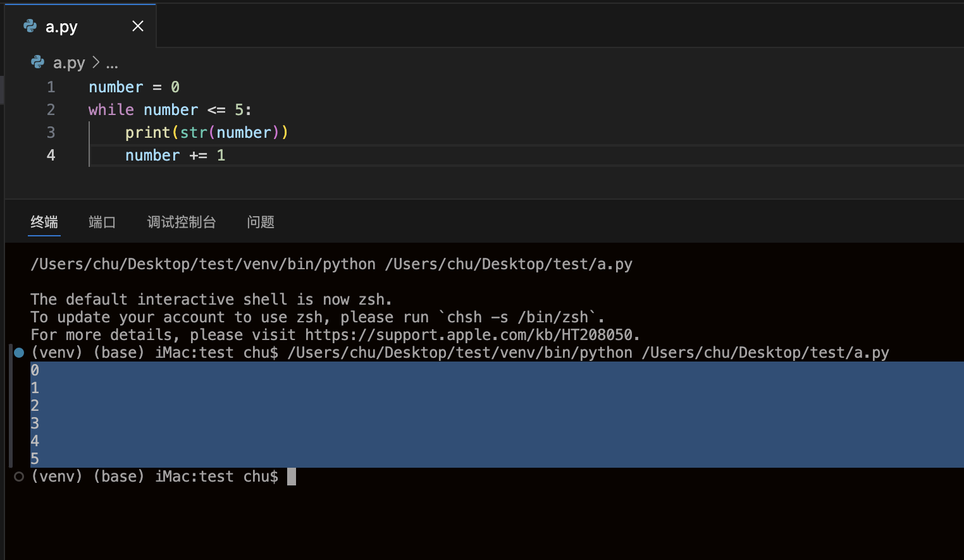Open the 问题 panel tab
The width and height of the screenshot is (964, 560).
[260, 222]
